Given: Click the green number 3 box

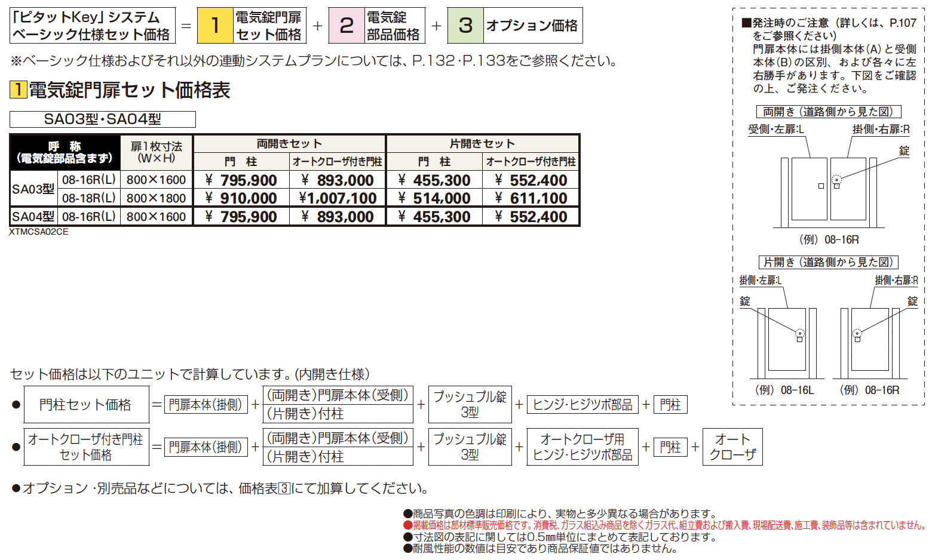Looking at the screenshot, I should pos(465,25).
